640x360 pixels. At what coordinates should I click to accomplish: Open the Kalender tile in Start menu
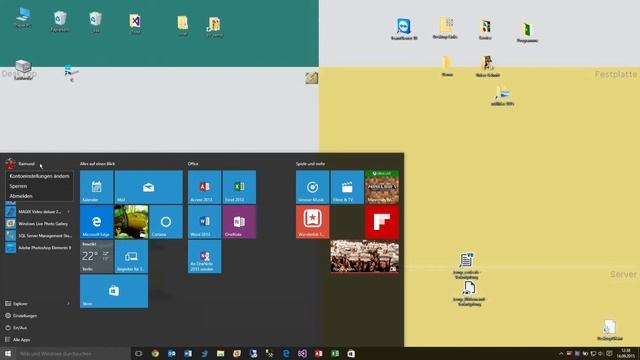[x=96, y=187]
